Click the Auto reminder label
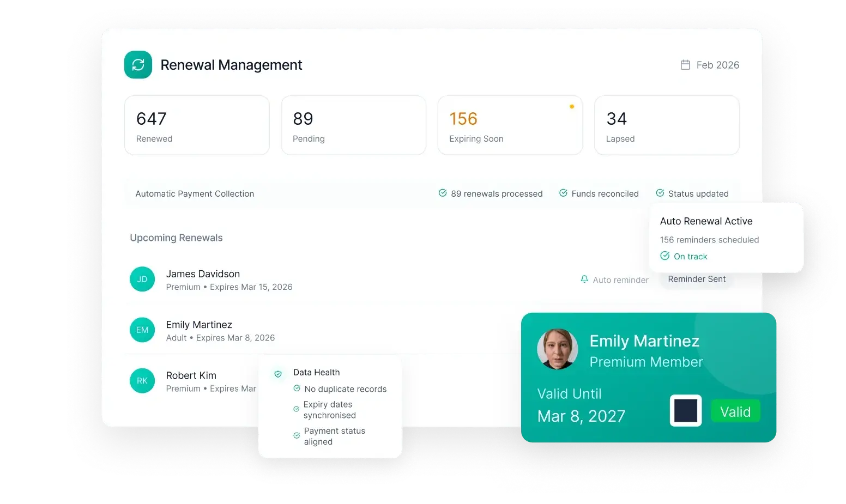Screen dimensions: 846x504 point(620,280)
